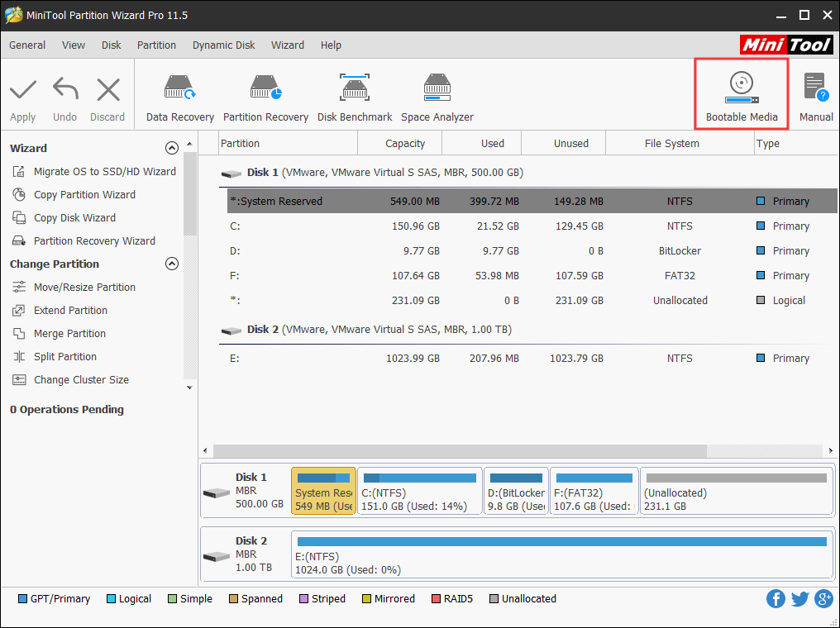The image size is (840, 628).
Task: Start Copy Disk Wizard
Action: coord(64,218)
